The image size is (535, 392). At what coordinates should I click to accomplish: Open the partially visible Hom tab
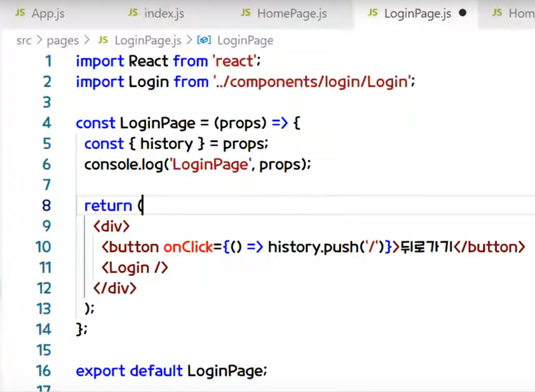521,14
